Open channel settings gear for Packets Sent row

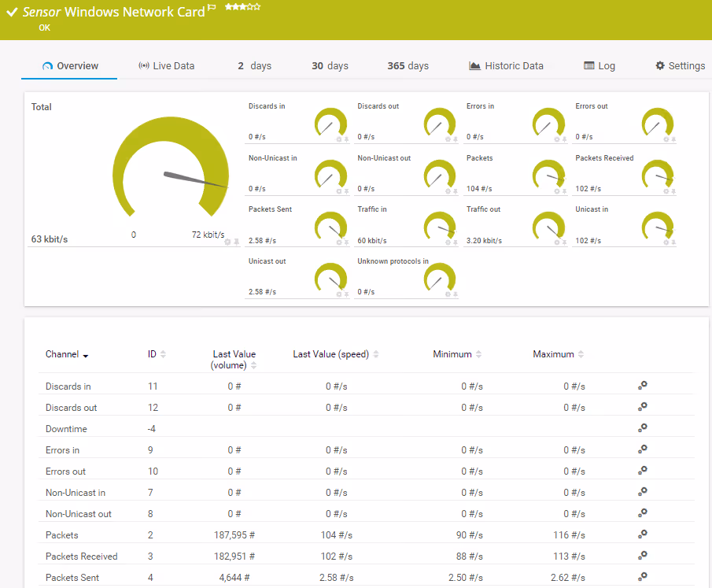[643, 576]
